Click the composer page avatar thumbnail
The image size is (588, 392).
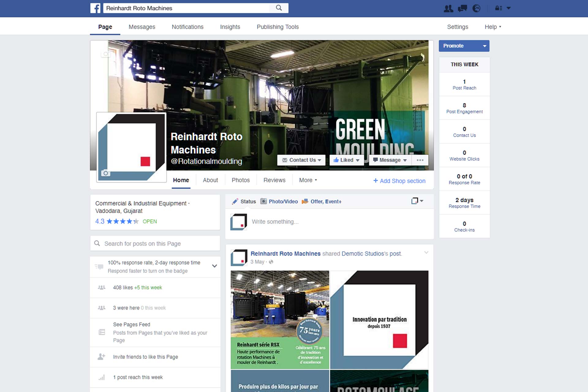(239, 222)
